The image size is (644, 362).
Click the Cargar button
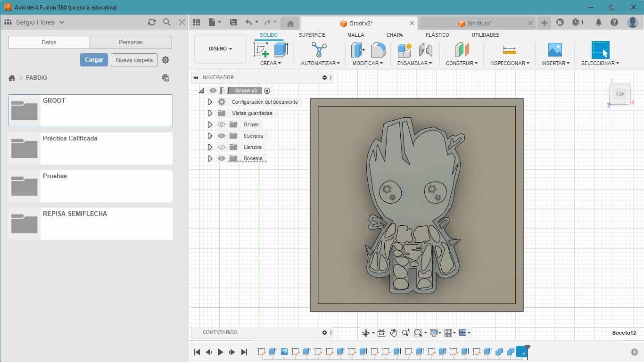[x=94, y=60]
